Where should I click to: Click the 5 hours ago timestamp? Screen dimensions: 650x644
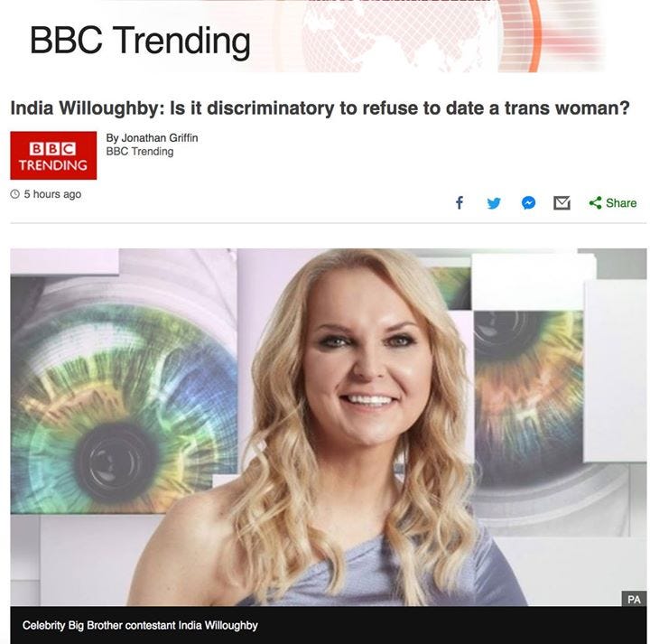(x=52, y=194)
